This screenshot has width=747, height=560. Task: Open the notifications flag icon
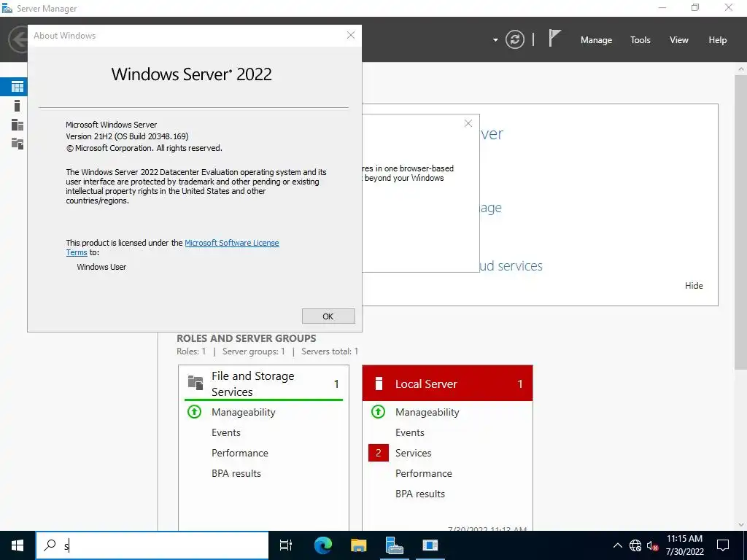(554, 38)
